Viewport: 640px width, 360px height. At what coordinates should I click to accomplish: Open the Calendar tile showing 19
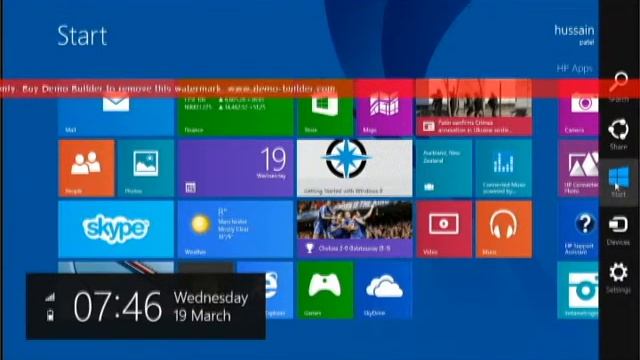[236, 168]
